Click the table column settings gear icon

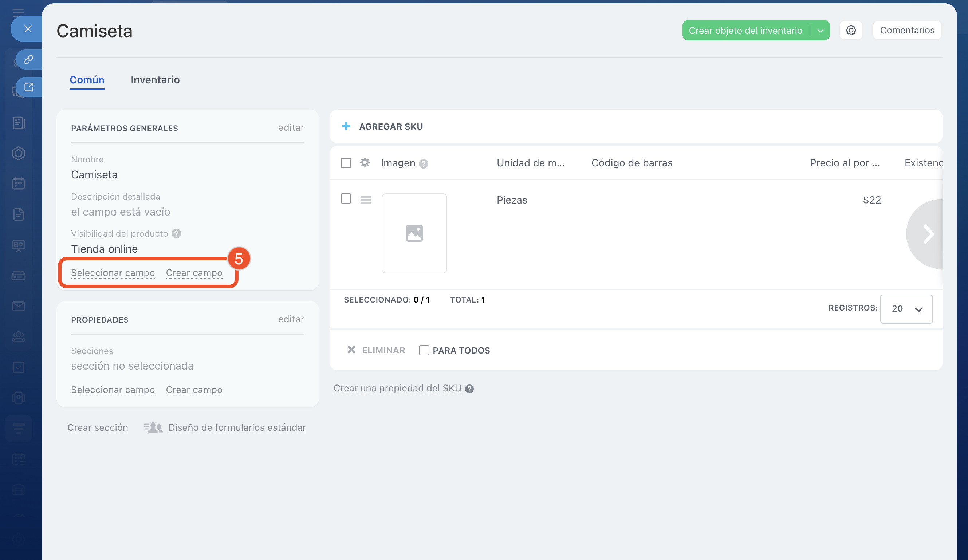tap(365, 163)
